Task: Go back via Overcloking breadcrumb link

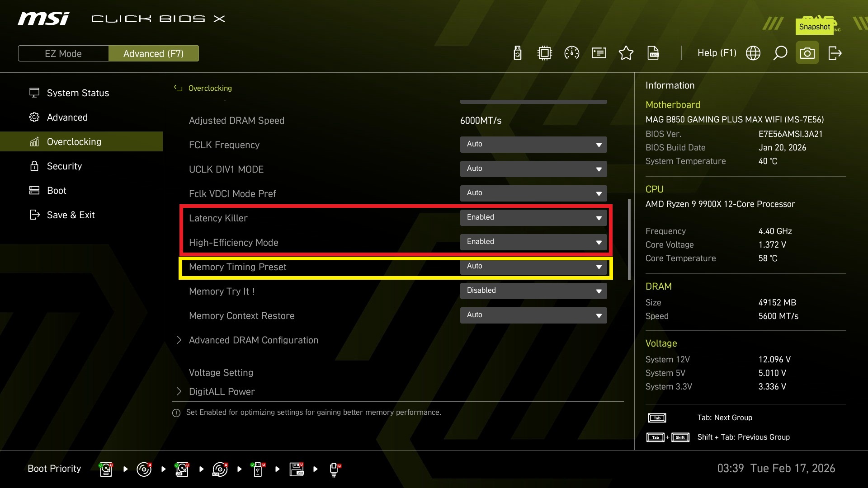Action: click(x=210, y=89)
